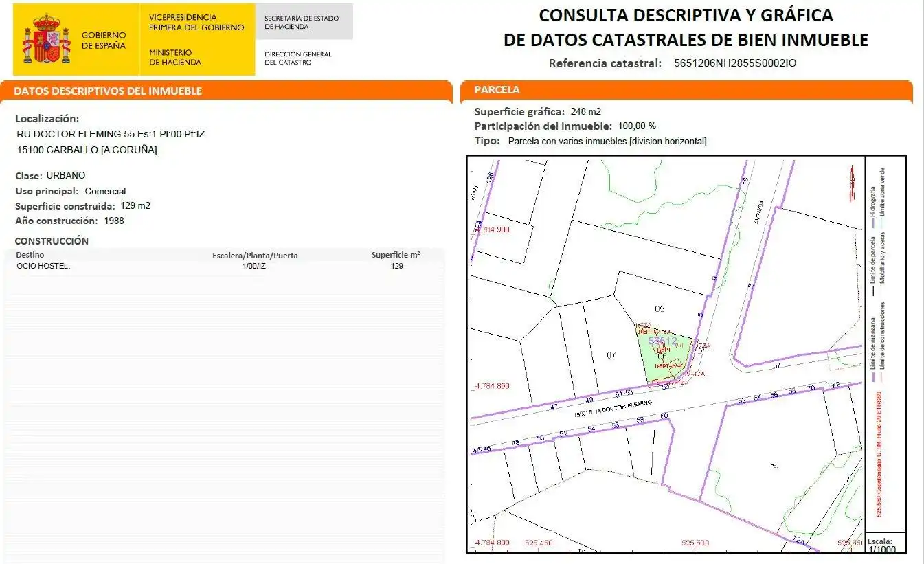Screen dimensions: 924x564
Task: Click street number "47" on the map
Action: pyautogui.click(x=554, y=407)
